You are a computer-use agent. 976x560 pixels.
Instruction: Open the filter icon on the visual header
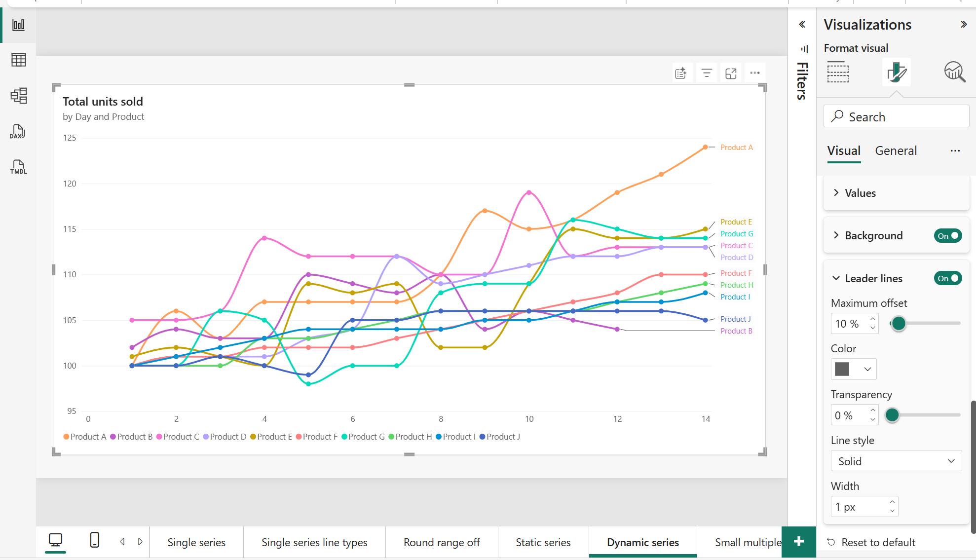click(706, 73)
